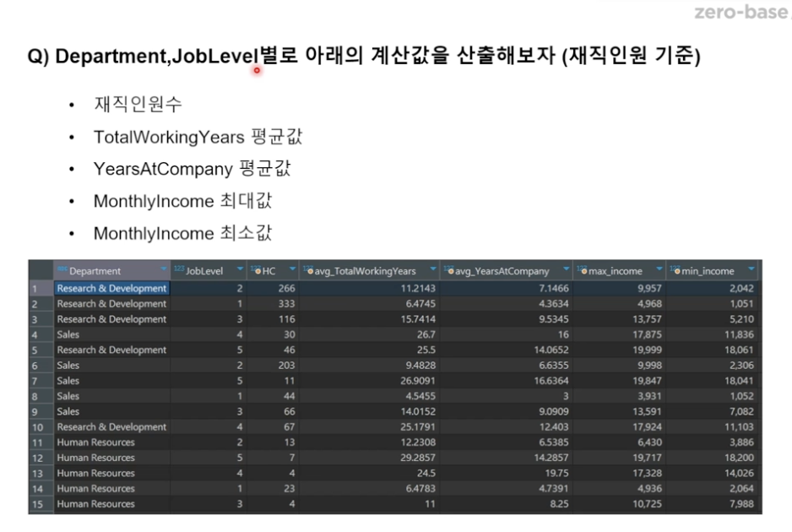Click the min_income value 2,042
The image size is (792, 532).
coord(741,288)
